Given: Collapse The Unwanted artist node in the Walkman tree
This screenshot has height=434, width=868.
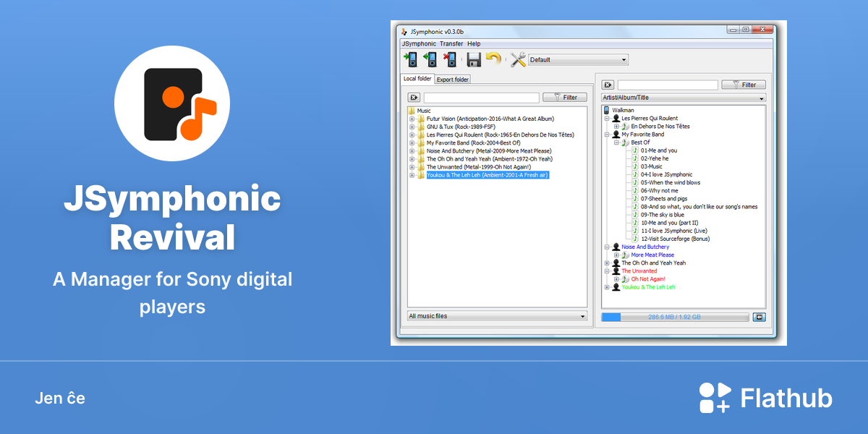Looking at the screenshot, I should point(607,271).
